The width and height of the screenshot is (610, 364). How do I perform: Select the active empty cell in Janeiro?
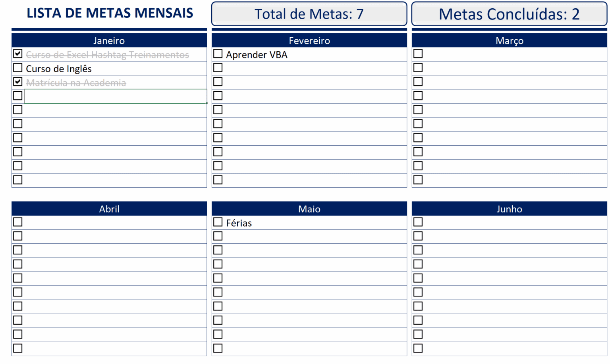pos(115,96)
